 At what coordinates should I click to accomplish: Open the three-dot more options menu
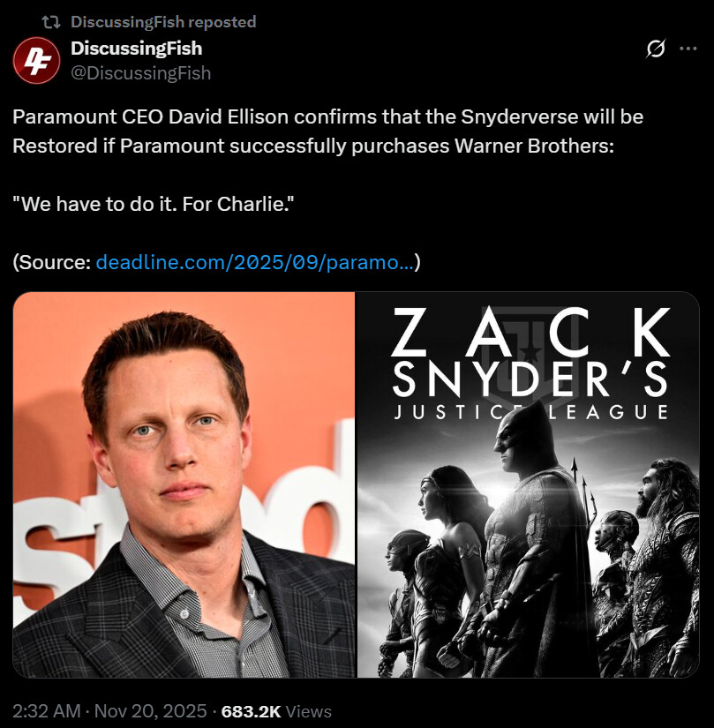pos(688,49)
